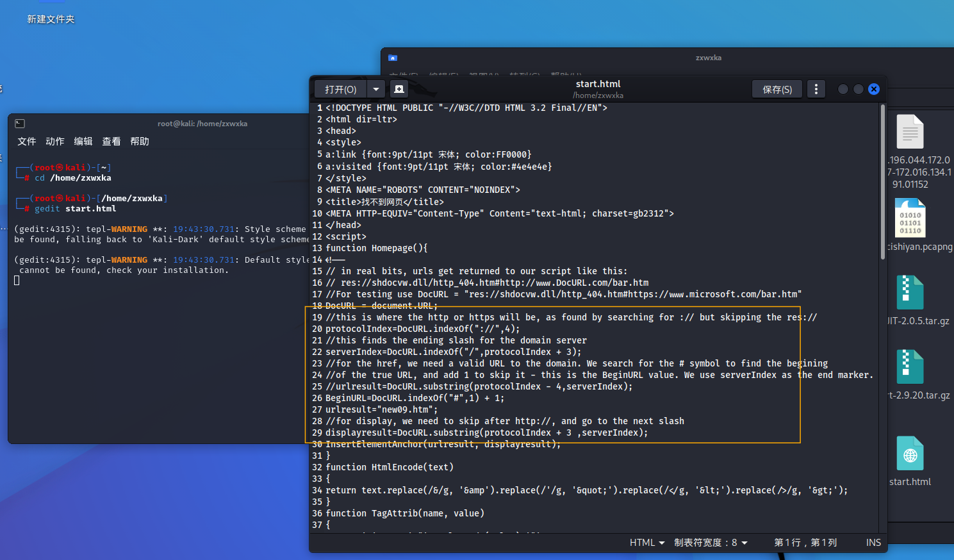Open the 帮助 menu in terminal
Image resolution: width=954 pixels, height=560 pixels.
pos(140,141)
